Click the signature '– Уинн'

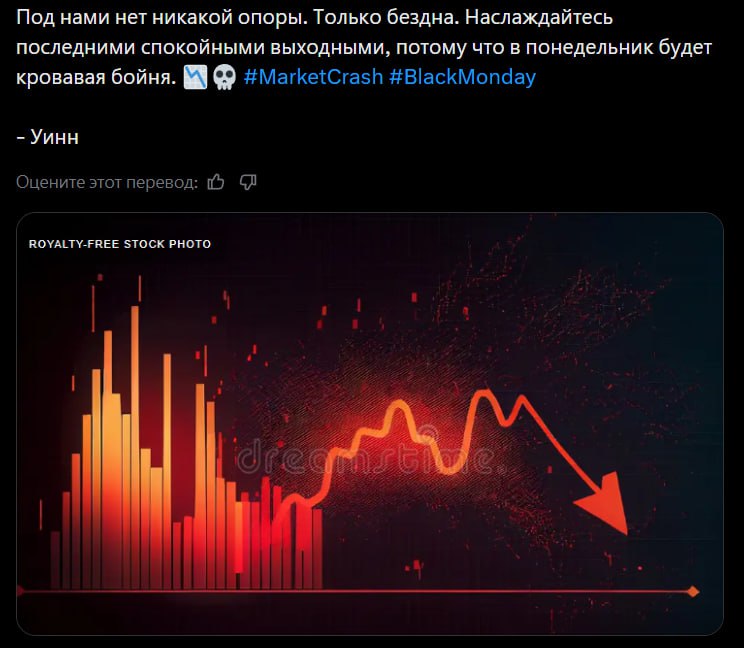point(47,137)
